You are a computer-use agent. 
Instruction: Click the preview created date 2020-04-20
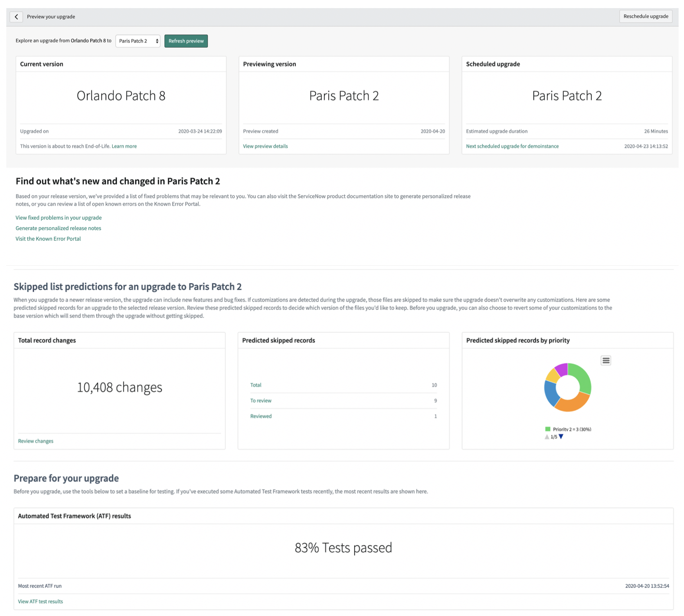click(x=433, y=131)
